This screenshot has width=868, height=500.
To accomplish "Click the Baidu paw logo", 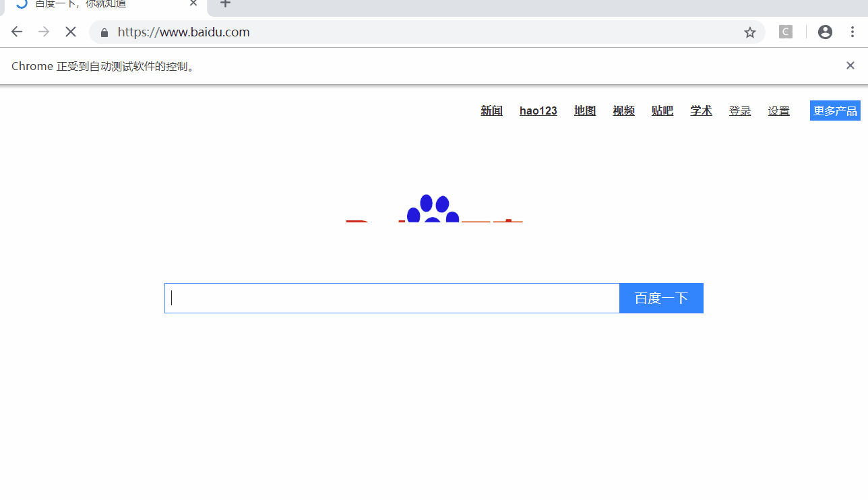I will pos(434,208).
